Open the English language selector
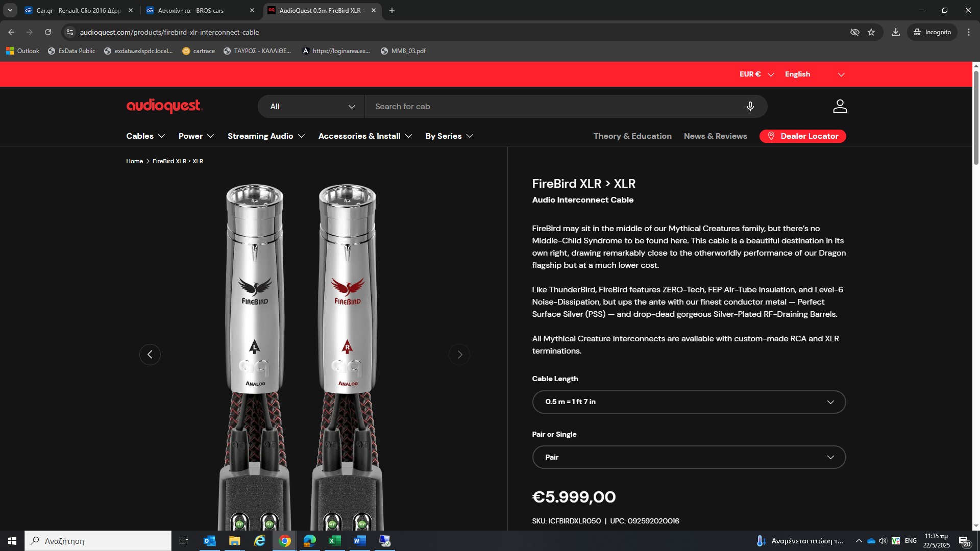 coord(814,74)
